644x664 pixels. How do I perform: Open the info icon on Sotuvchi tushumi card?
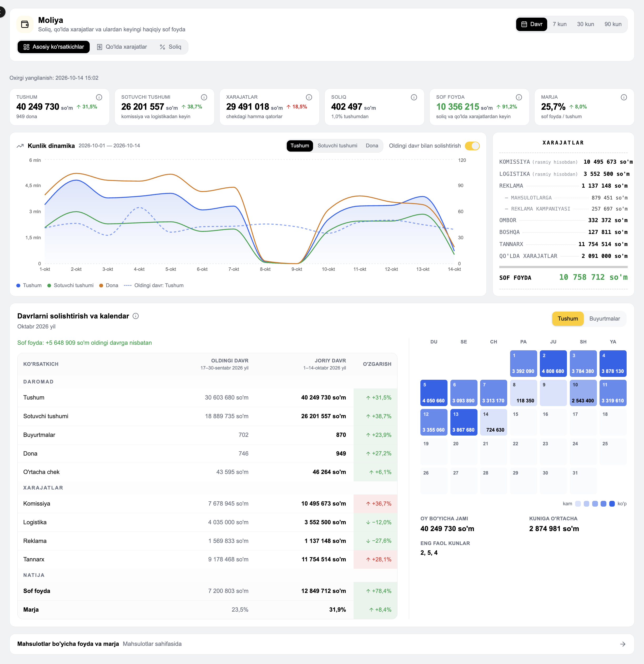[204, 97]
